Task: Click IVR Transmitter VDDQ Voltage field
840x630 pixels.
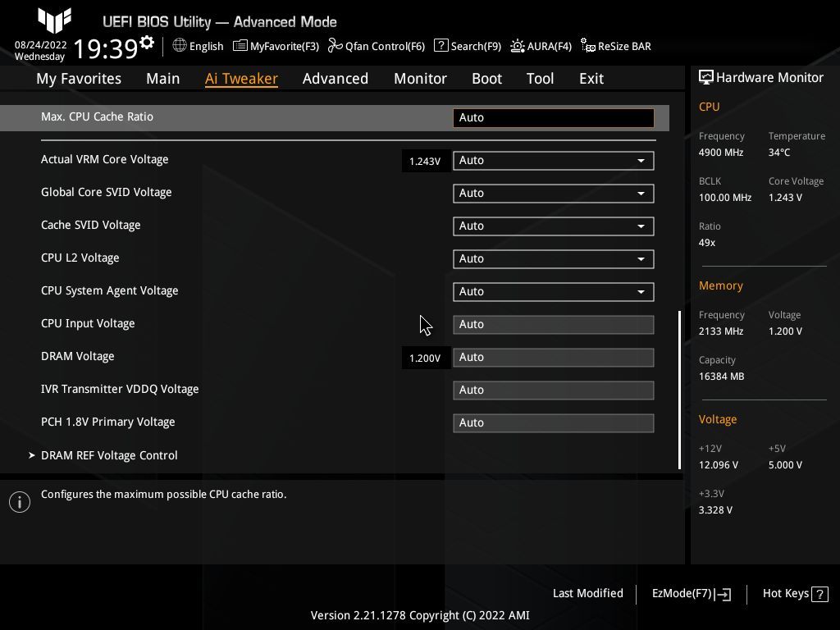Action: pos(554,390)
